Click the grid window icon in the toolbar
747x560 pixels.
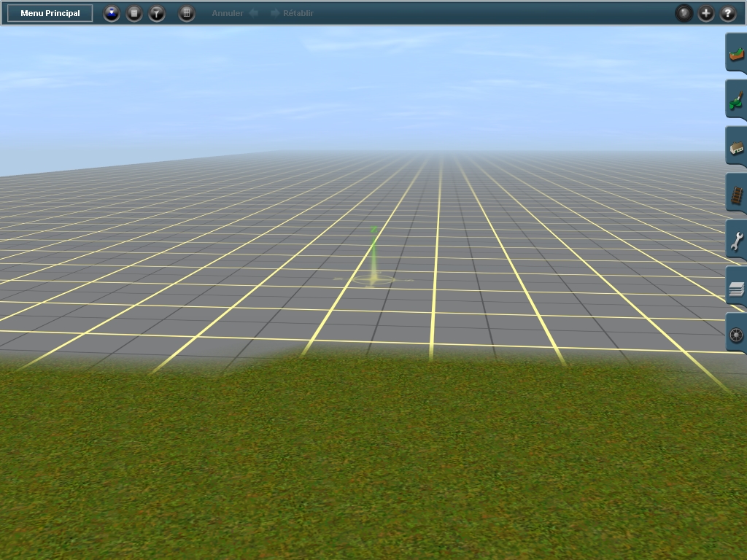pyautogui.click(x=187, y=13)
